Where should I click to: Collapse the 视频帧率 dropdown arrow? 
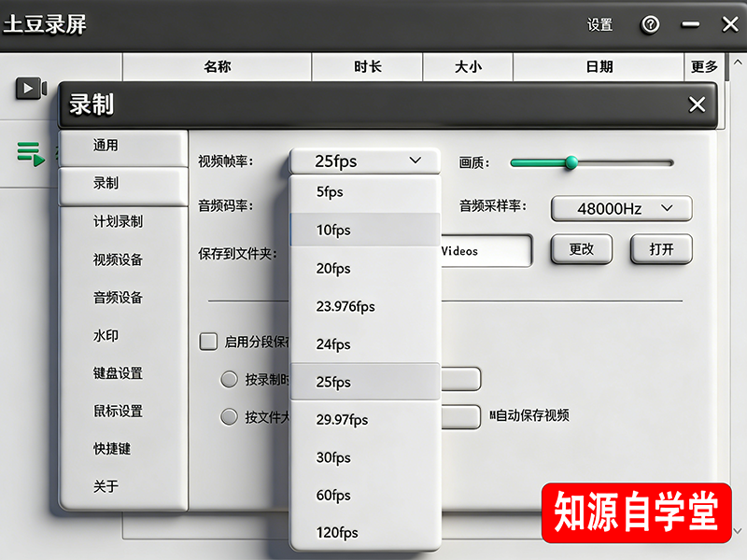416,160
